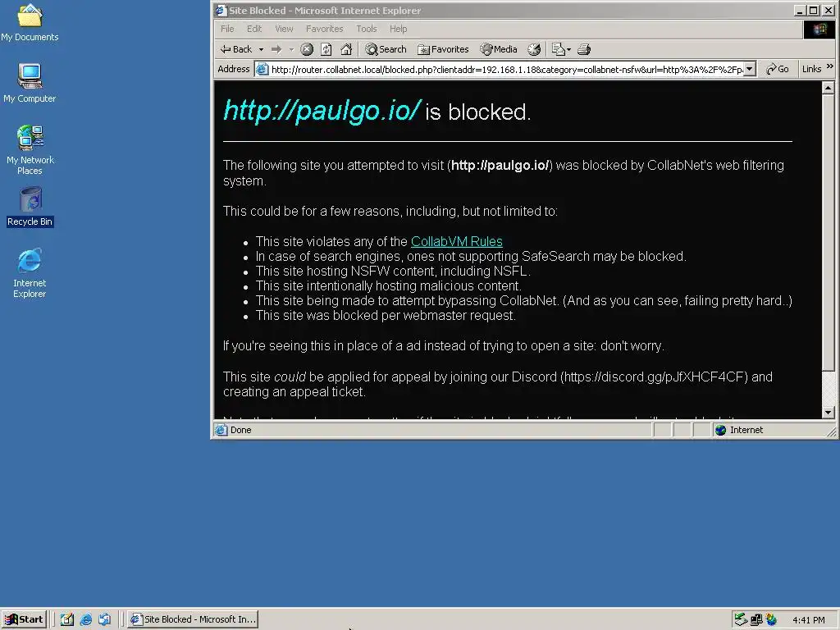This screenshot has width=840, height=630.
Task: Click Site Blocked taskbar button
Action: (193, 619)
